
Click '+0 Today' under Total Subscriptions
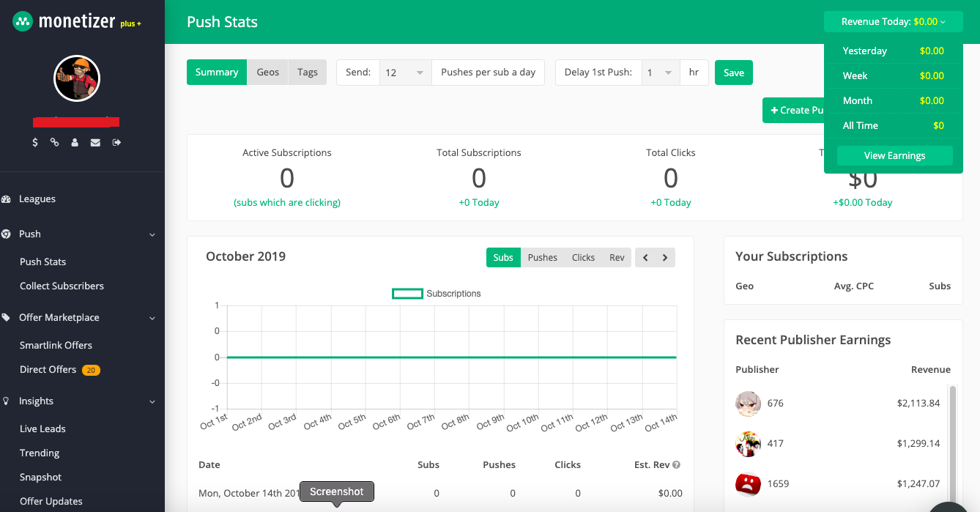coord(479,202)
